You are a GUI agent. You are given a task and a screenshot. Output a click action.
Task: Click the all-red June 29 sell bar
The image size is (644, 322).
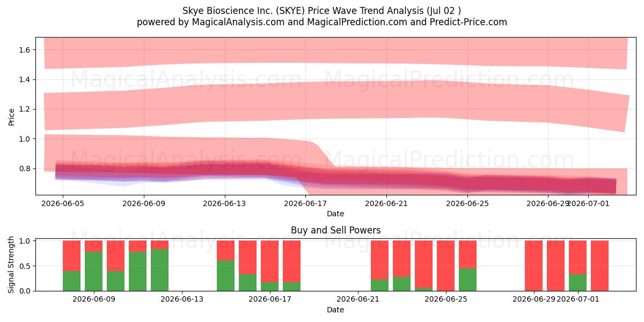click(534, 266)
